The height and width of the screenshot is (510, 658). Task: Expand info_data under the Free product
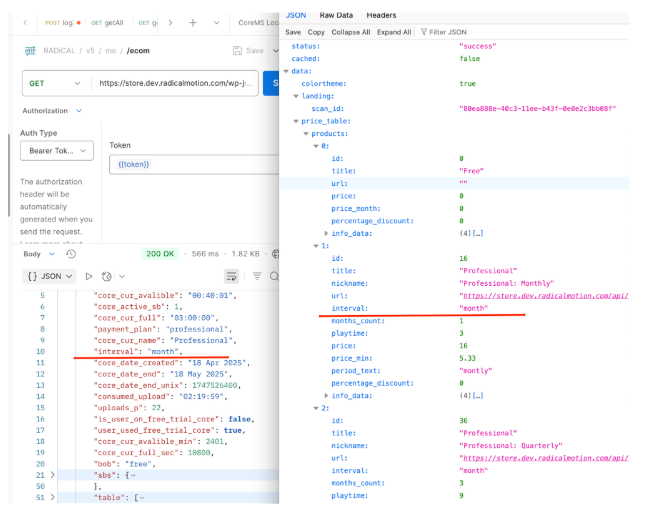tap(326, 233)
